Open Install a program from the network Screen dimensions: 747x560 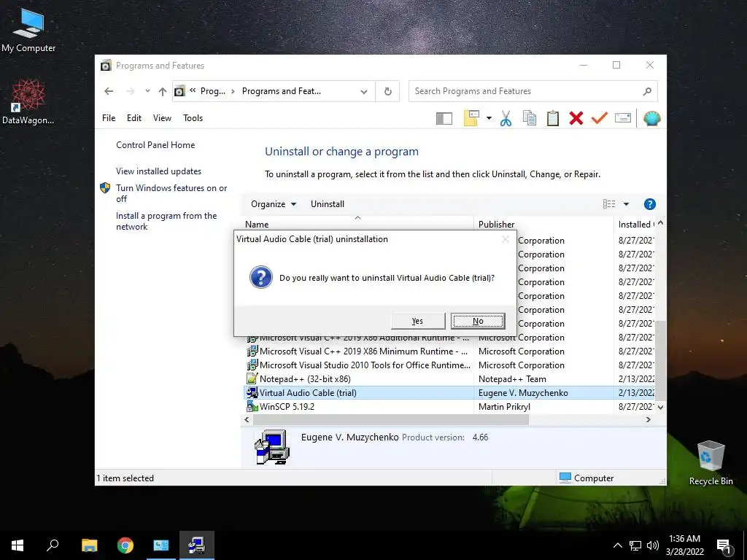pos(166,221)
